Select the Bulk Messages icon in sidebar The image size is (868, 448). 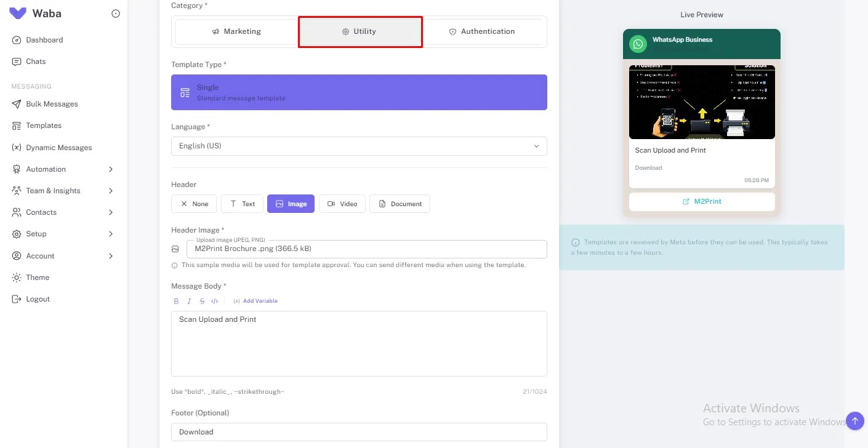tap(16, 104)
